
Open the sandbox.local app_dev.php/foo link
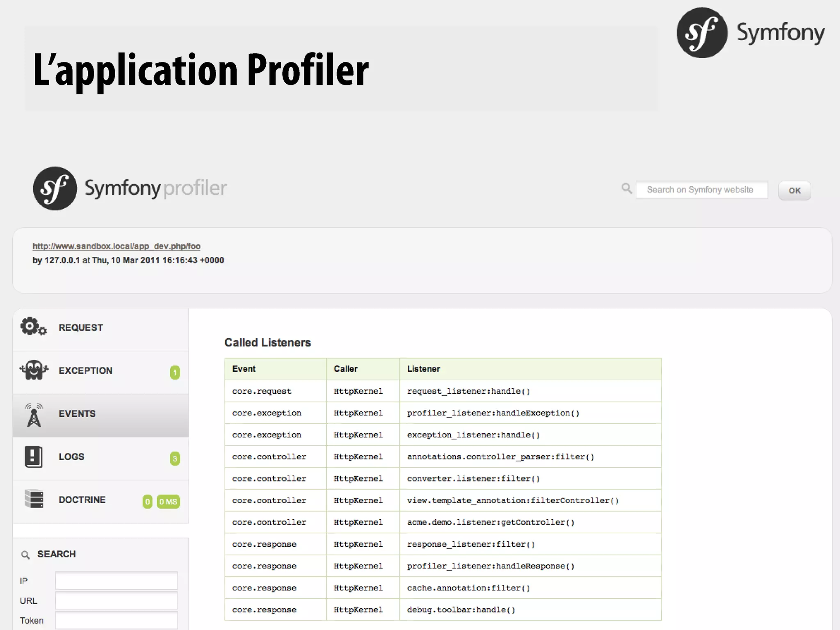(x=116, y=246)
